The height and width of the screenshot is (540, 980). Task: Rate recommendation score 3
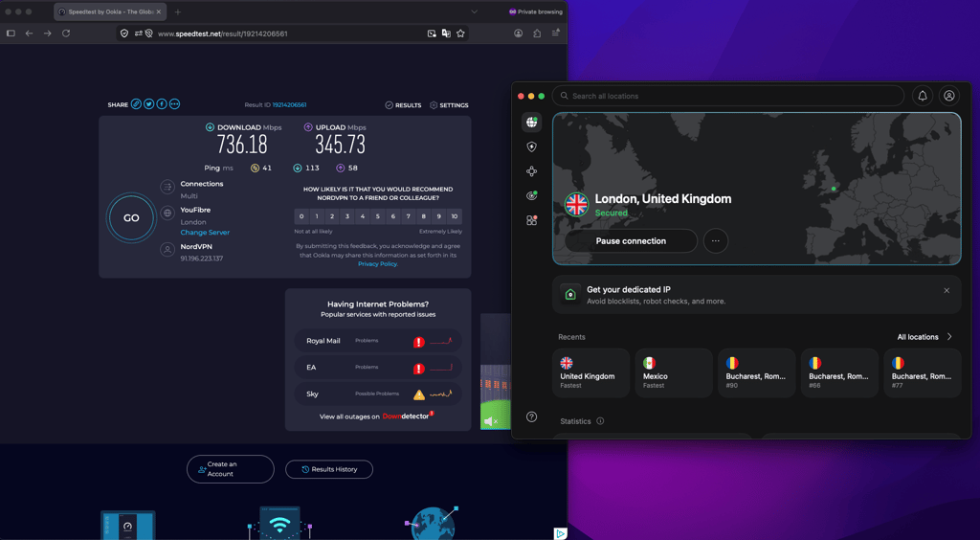pos(346,216)
